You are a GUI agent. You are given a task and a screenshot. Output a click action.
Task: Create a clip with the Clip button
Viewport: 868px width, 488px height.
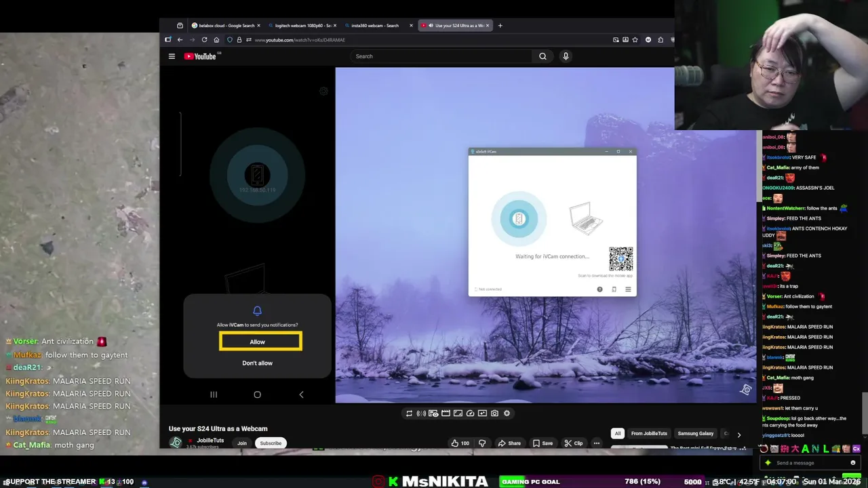[x=574, y=443]
